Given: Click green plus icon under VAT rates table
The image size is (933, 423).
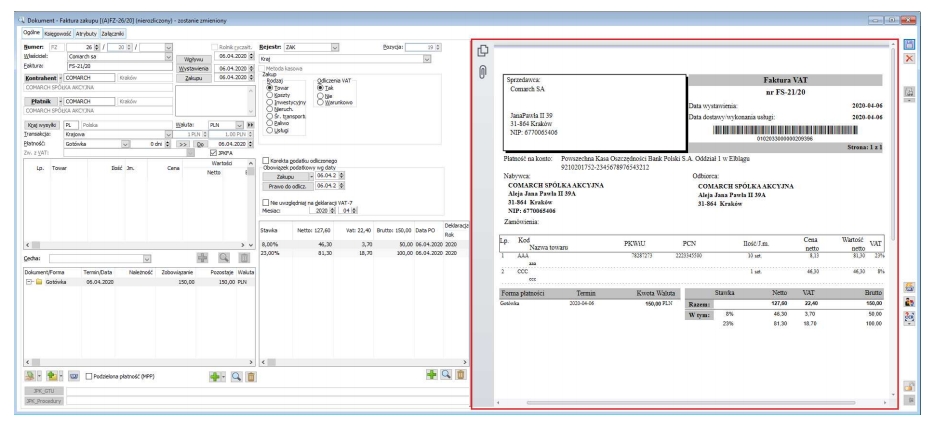Looking at the screenshot, I should [432, 375].
